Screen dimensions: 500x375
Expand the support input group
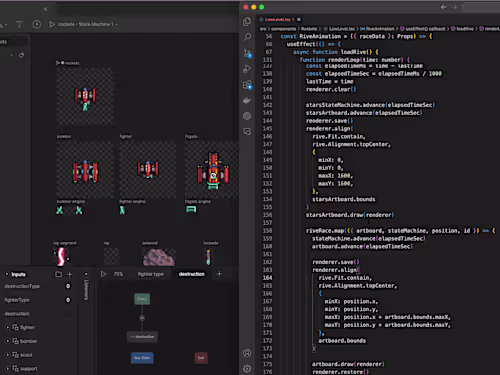[8, 369]
